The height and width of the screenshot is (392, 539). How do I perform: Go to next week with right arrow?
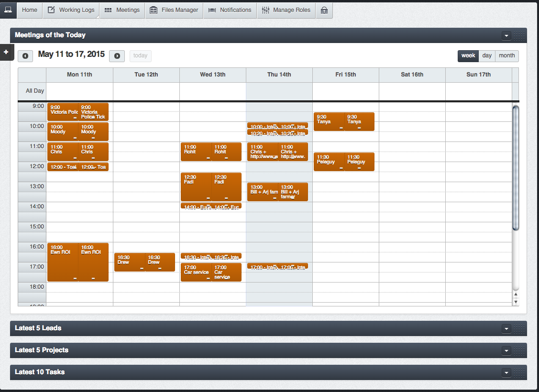(117, 56)
